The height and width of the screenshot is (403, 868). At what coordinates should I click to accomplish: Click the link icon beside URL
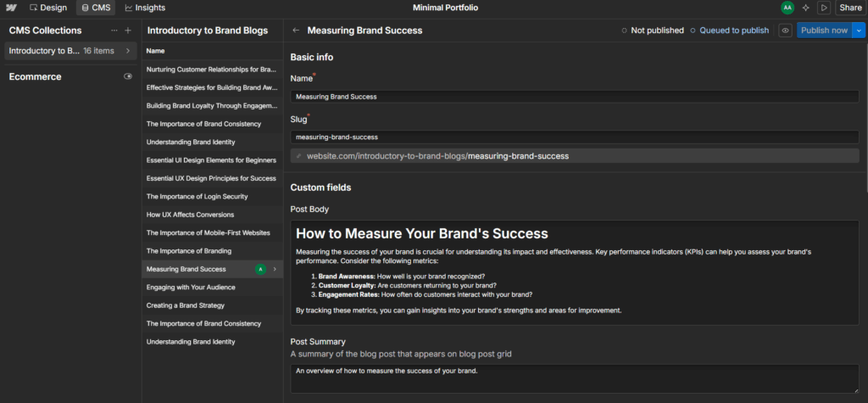point(299,156)
